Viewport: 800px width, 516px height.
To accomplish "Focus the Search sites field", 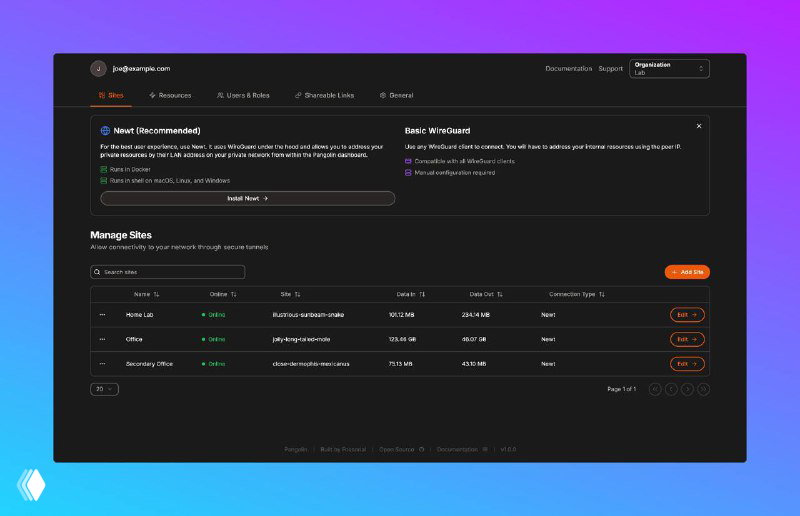I will 168,272.
